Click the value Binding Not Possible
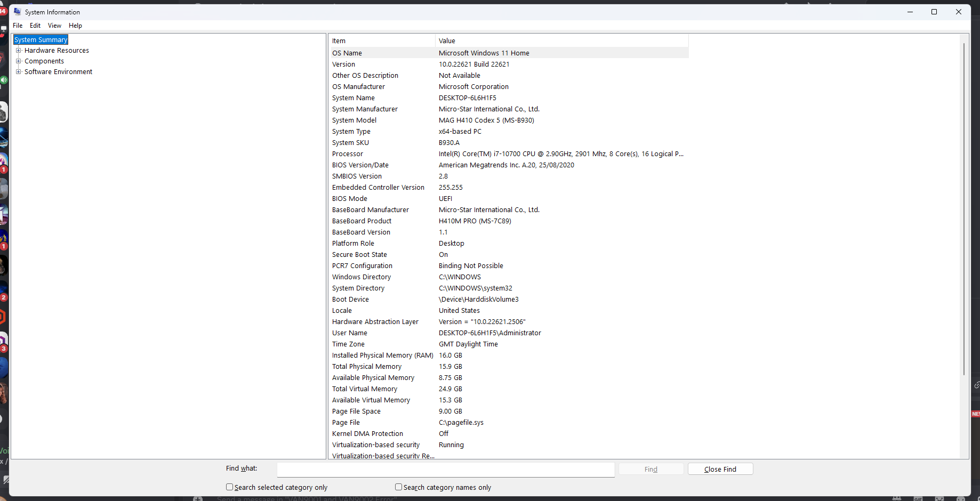 point(471,266)
